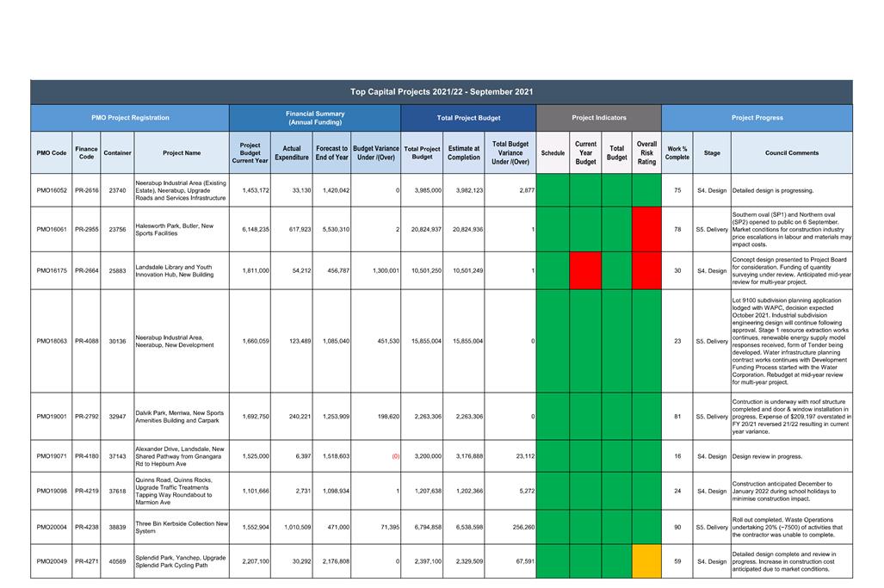Select PMO code cell 'PMO16061'

pos(52,230)
